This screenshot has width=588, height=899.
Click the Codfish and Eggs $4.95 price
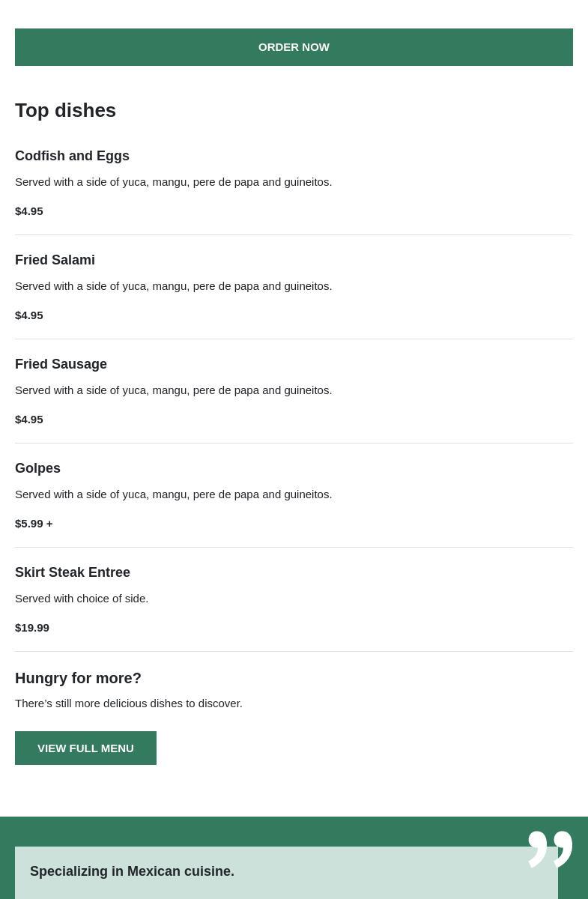click(29, 211)
